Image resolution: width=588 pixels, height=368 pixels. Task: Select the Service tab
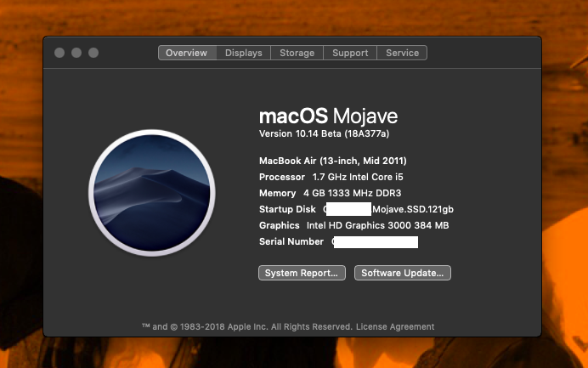click(402, 53)
